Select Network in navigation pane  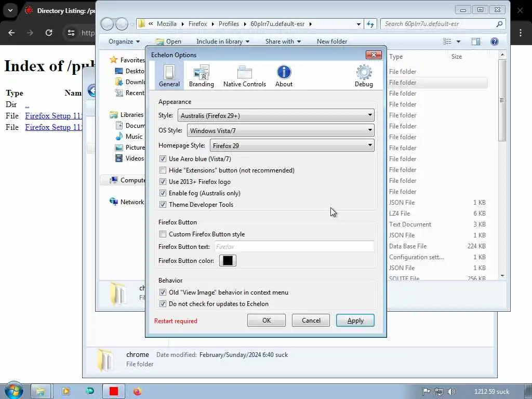[127, 202]
